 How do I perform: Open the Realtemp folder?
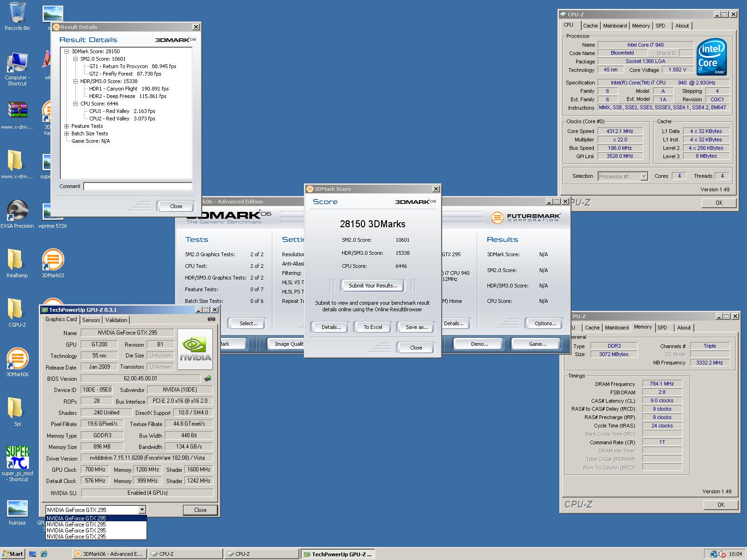pos(17,264)
